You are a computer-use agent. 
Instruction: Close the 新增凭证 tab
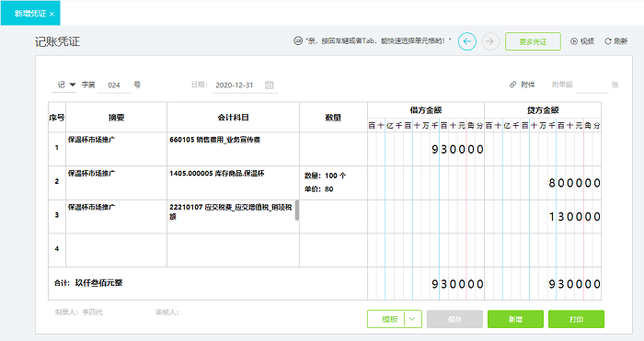click(52, 14)
